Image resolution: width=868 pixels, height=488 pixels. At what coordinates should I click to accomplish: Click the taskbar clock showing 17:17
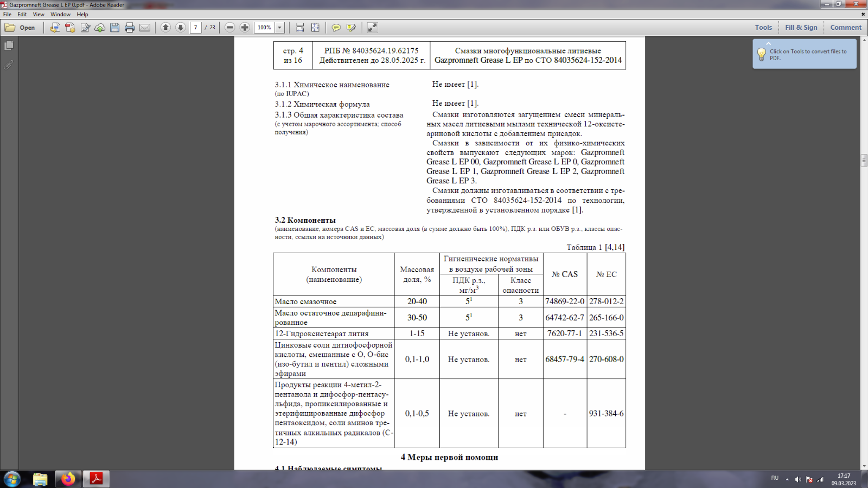[844, 479]
